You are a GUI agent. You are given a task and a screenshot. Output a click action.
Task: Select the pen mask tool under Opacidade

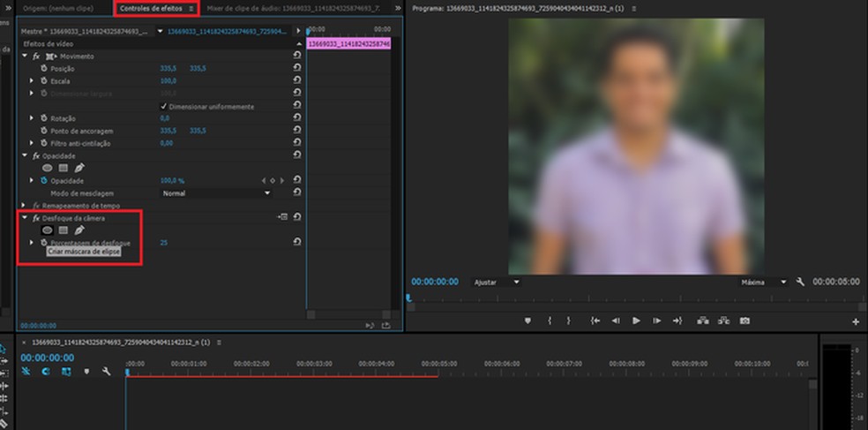(x=79, y=168)
